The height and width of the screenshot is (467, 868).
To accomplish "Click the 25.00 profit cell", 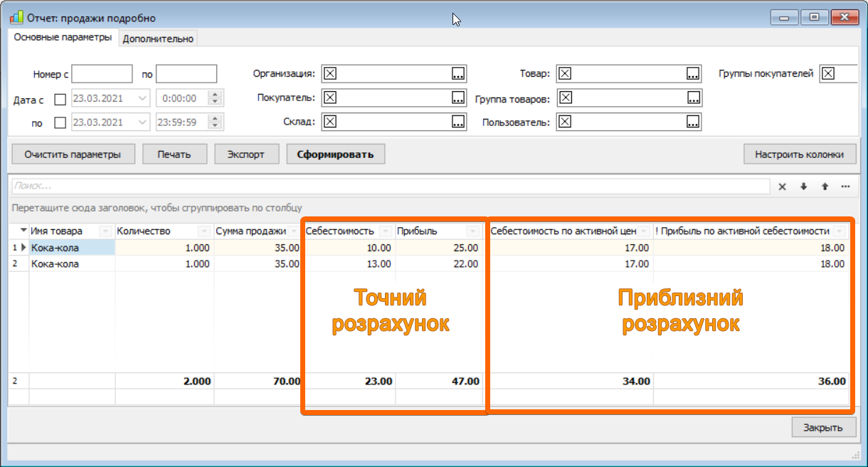I will pos(438,248).
